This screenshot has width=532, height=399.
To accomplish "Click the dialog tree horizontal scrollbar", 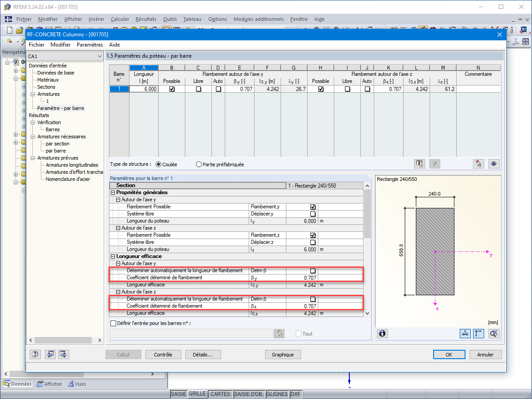I will pos(65,340).
